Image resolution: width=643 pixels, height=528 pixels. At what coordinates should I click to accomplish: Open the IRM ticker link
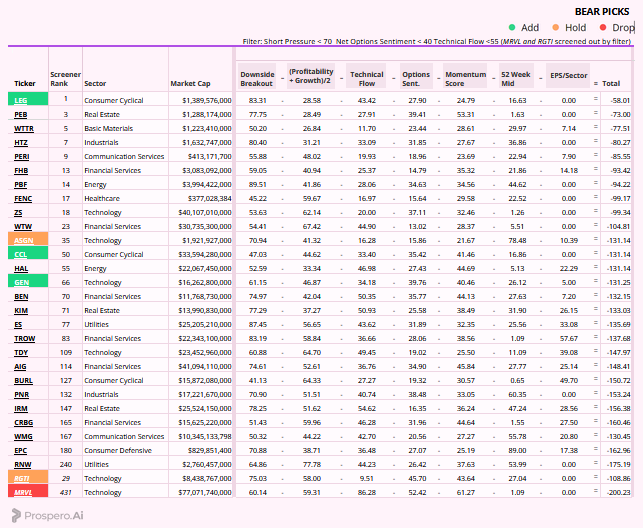(21, 408)
